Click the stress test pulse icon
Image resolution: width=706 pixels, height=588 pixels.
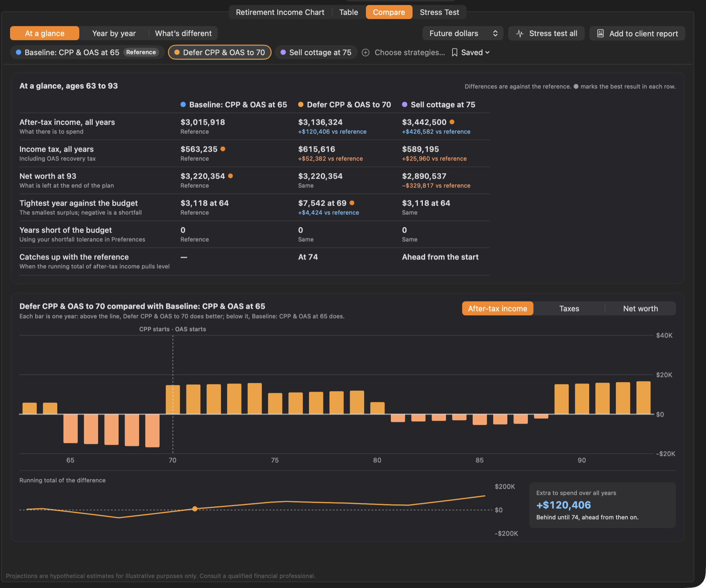click(x=520, y=33)
